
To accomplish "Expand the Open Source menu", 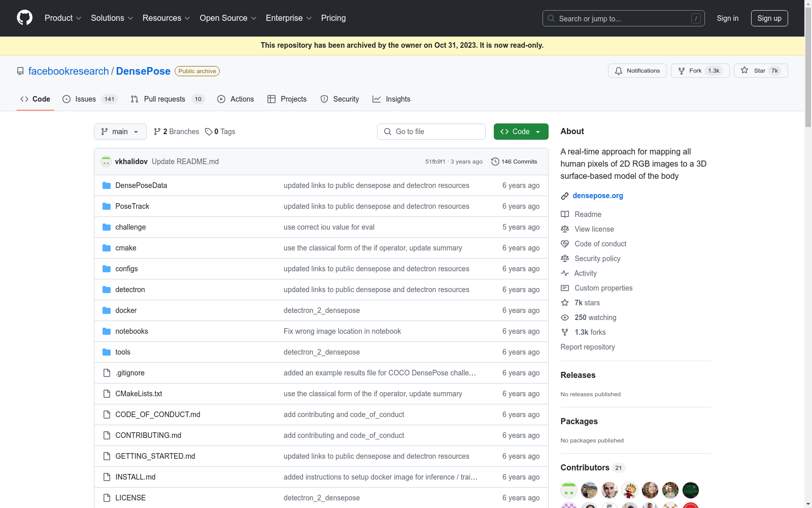I will [x=228, y=18].
